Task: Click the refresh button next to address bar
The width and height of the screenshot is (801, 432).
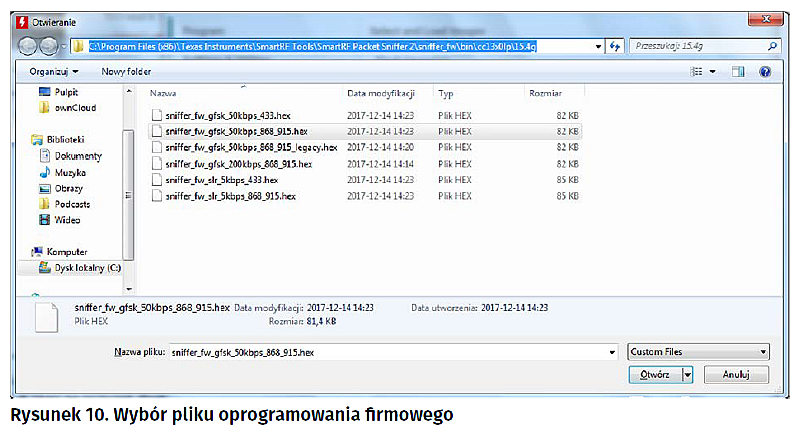Action: (615, 46)
